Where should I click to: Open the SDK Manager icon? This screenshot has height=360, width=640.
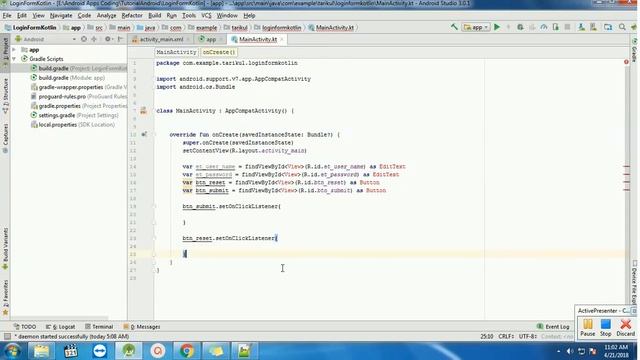click(x=593, y=27)
